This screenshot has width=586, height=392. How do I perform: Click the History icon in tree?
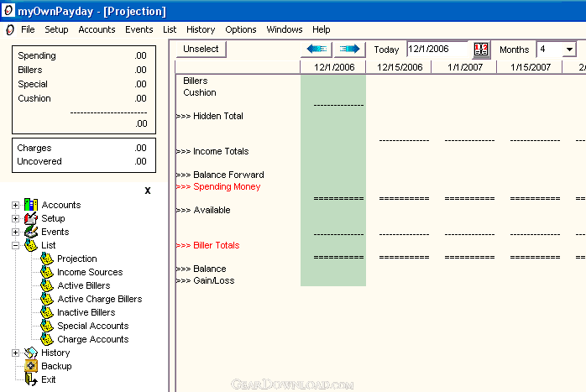[31, 353]
